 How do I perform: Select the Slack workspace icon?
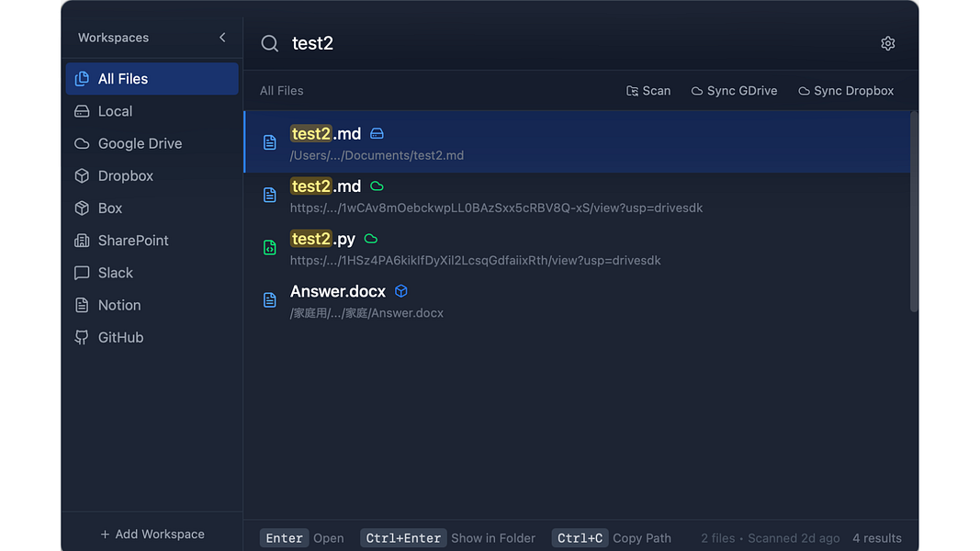click(83, 273)
